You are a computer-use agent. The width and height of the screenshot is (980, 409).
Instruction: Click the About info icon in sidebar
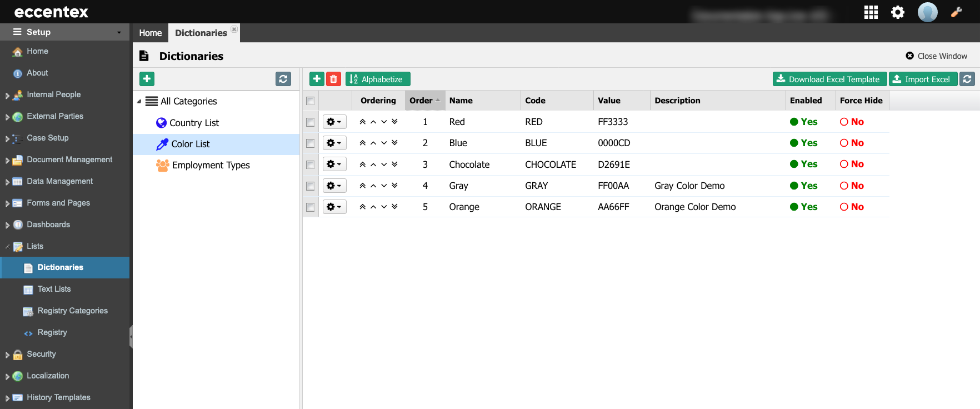pos(18,73)
